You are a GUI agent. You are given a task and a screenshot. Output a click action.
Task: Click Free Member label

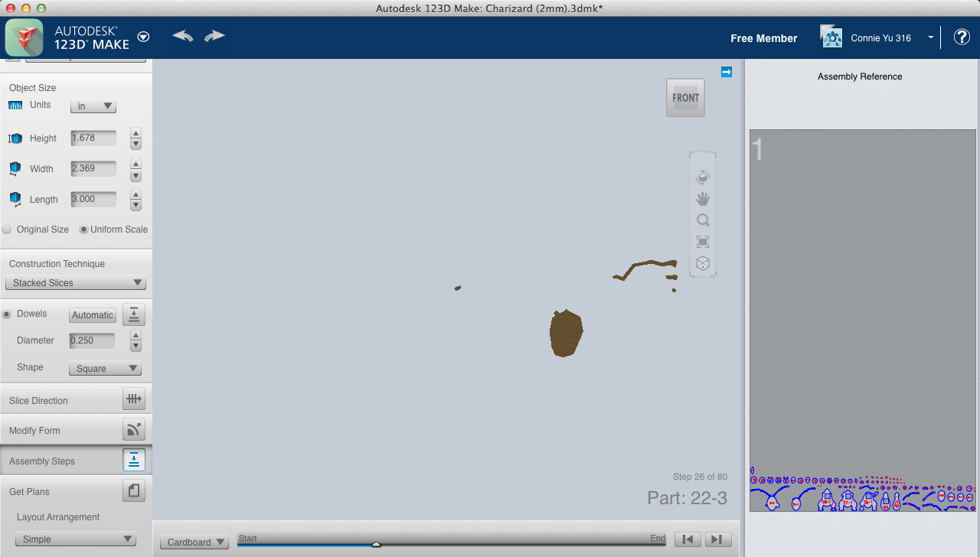[x=763, y=38]
